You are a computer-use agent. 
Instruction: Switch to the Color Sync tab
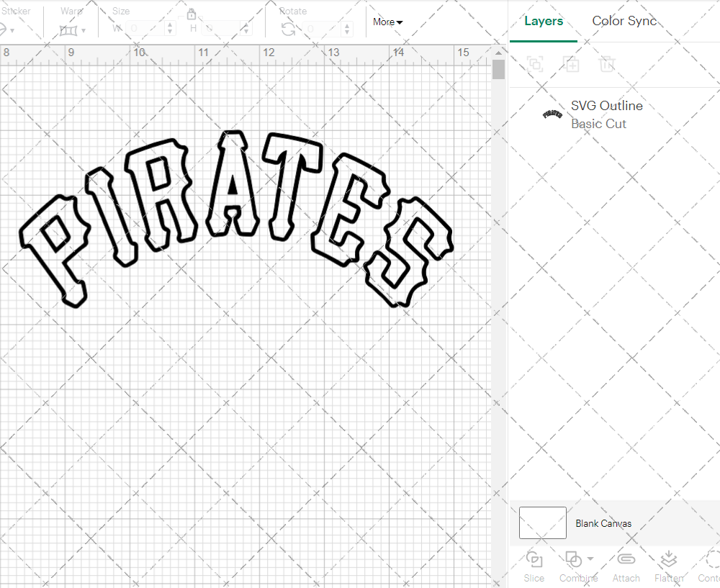coord(624,21)
